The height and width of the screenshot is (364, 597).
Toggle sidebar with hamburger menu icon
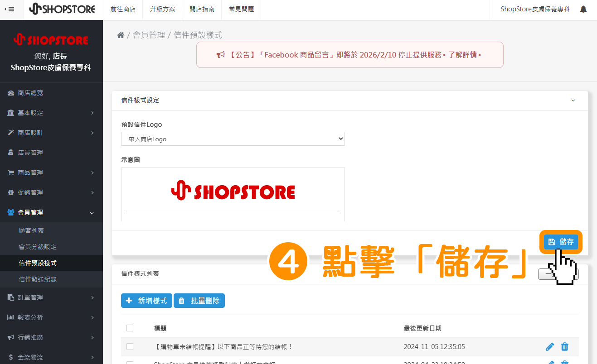pos(10,10)
